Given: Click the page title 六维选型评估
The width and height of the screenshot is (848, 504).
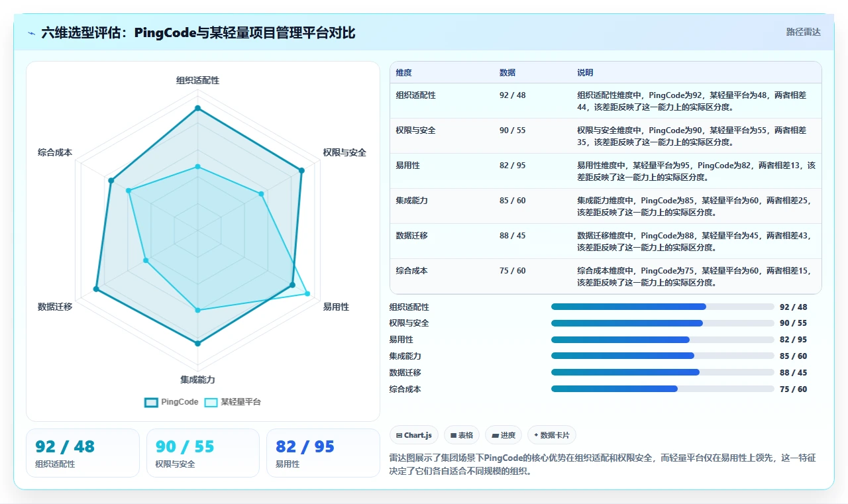Looking at the screenshot, I should pos(198,32).
